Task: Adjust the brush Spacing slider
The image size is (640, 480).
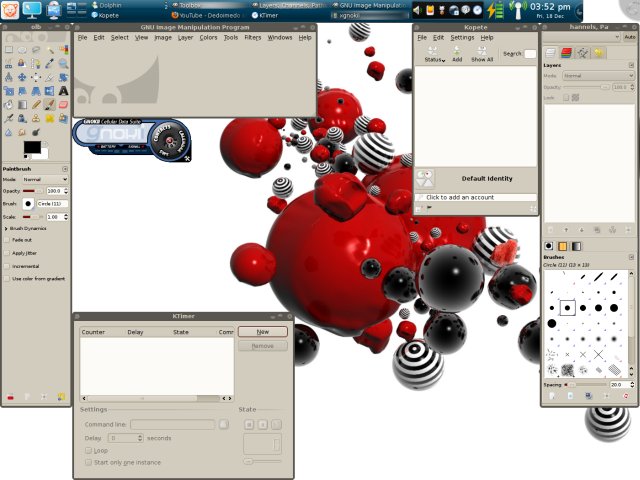Action: tap(586, 384)
